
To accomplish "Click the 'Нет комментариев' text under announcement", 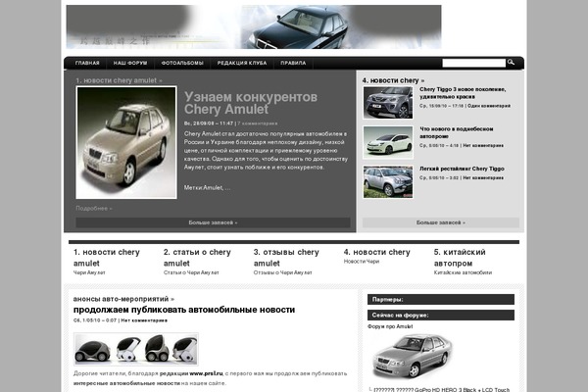I will pos(144,320).
